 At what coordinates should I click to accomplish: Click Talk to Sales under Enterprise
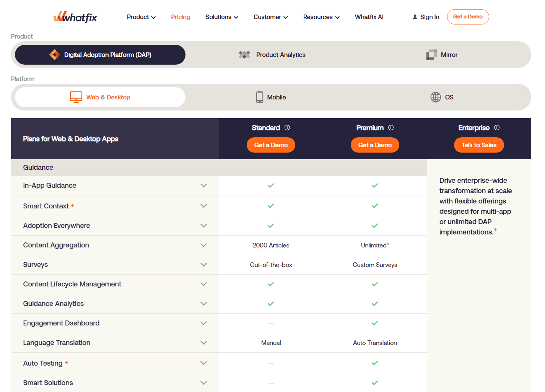[x=479, y=145]
